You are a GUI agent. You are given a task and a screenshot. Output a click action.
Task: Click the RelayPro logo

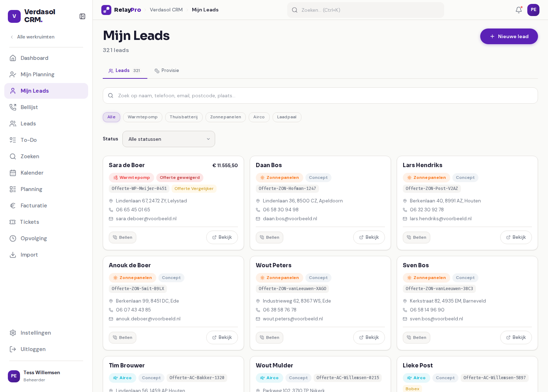pos(121,10)
